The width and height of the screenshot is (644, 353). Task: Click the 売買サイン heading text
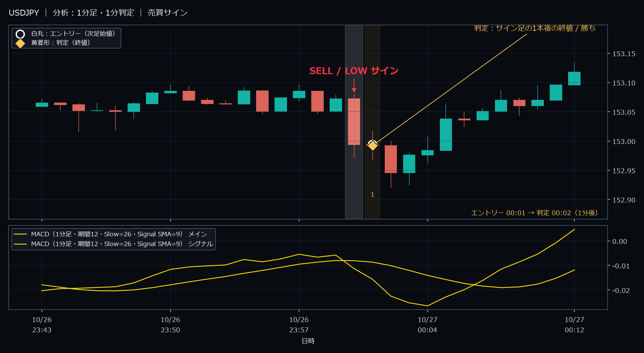point(167,13)
